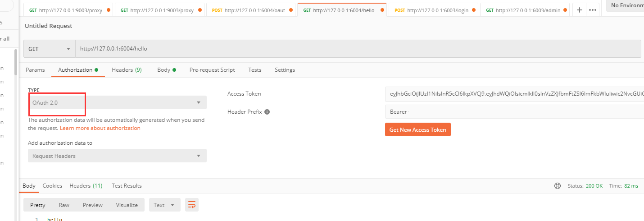Switch to the Params tab

(x=35, y=70)
